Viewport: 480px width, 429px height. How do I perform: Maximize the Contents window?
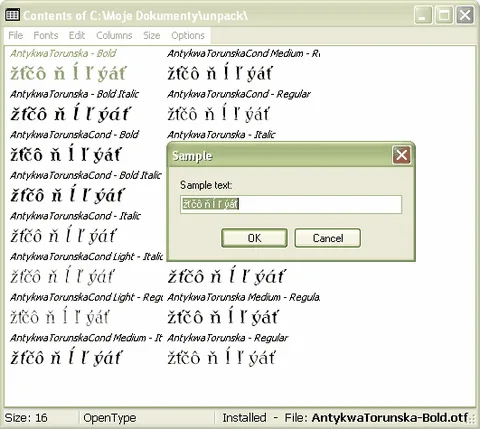click(x=444, y=15)
